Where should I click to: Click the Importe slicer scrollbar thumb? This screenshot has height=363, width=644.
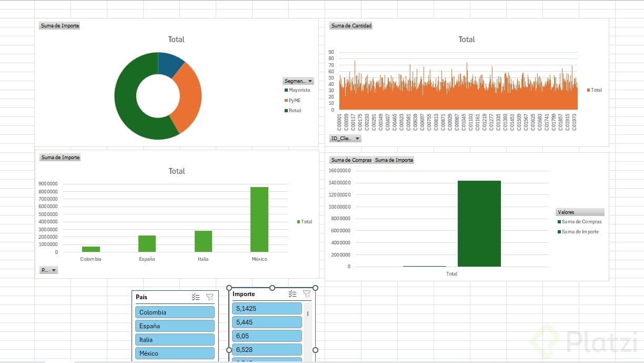click(308, 313)
